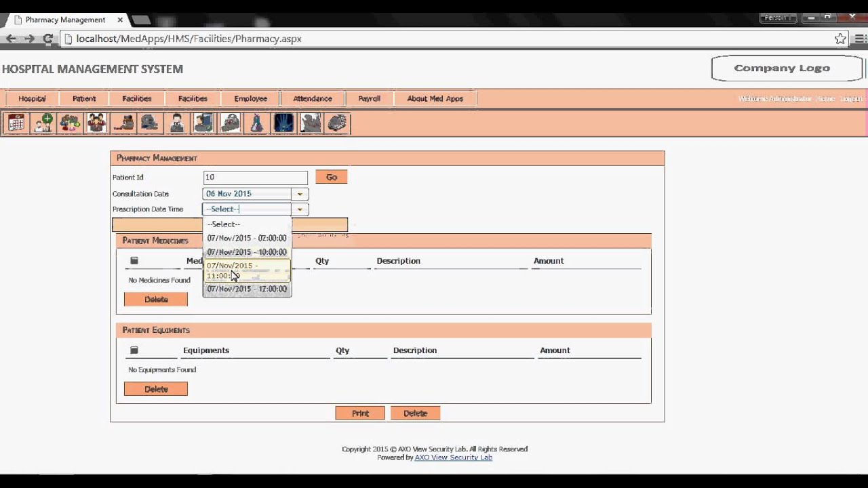Click the Patient Id input field
This screenshot has width=868, height=488.
(255, 178)
